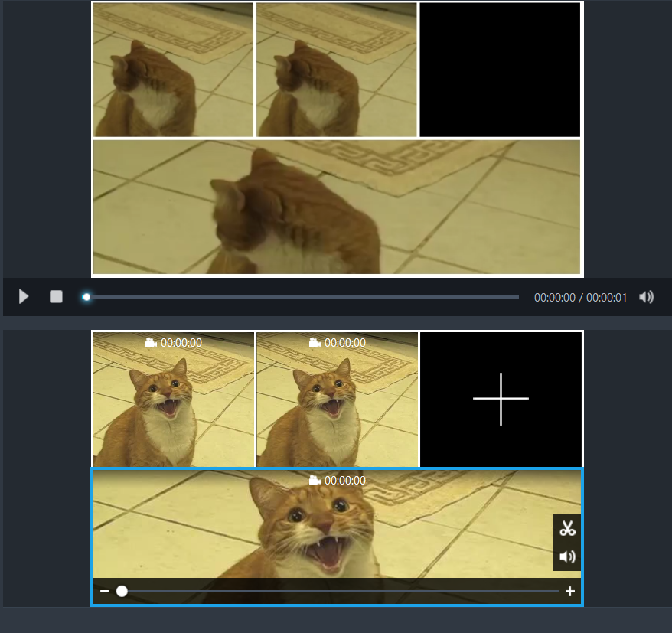Select the first cat video thumbnail

pyautogui.click(x=172, y=406)
